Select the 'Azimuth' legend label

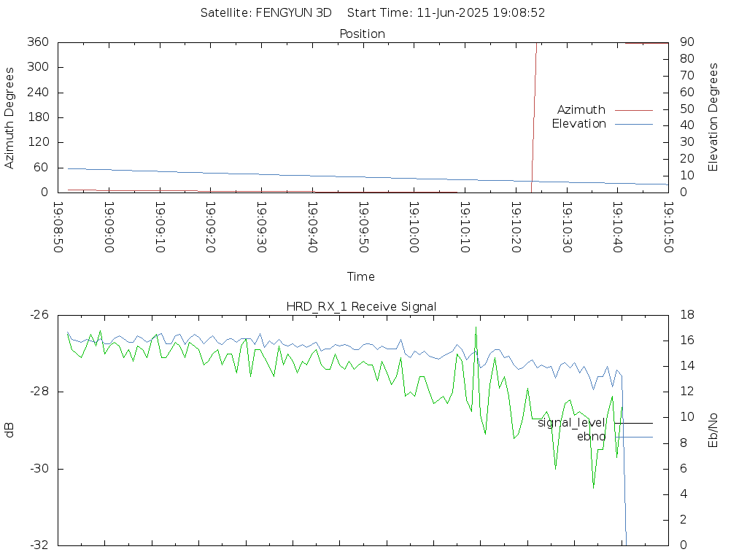(x=581, y=109)
